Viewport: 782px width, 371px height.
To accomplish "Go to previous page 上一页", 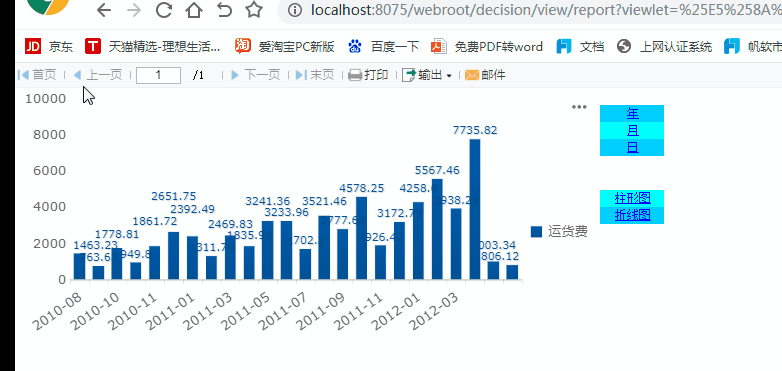I will click(x=97, y=75).
